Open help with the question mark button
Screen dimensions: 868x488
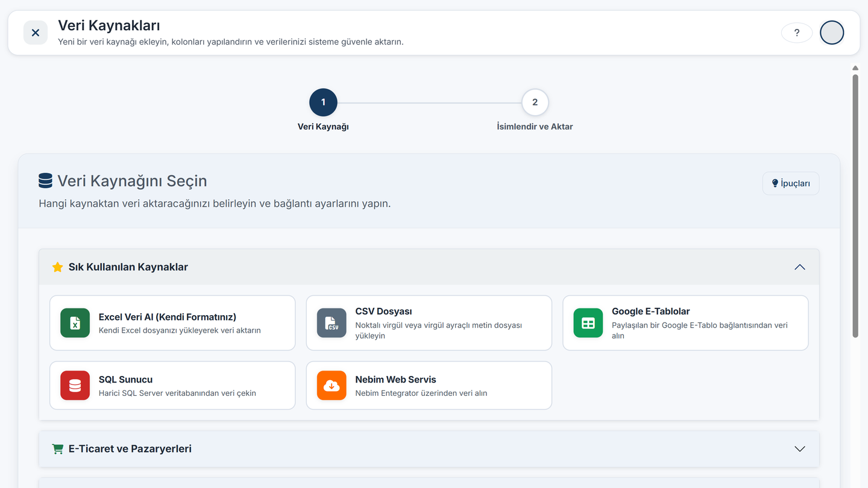click(797, 33)
